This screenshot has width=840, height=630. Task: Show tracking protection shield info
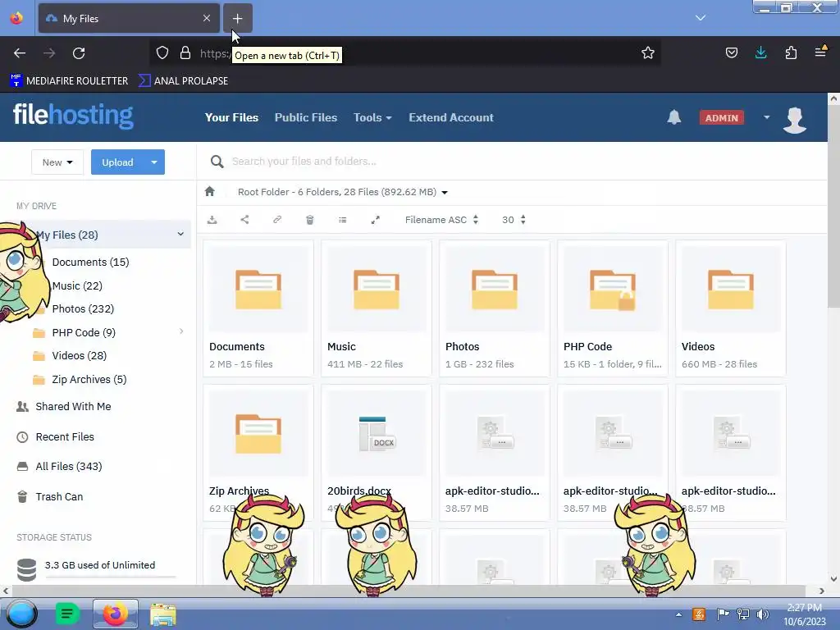(162, 52)
